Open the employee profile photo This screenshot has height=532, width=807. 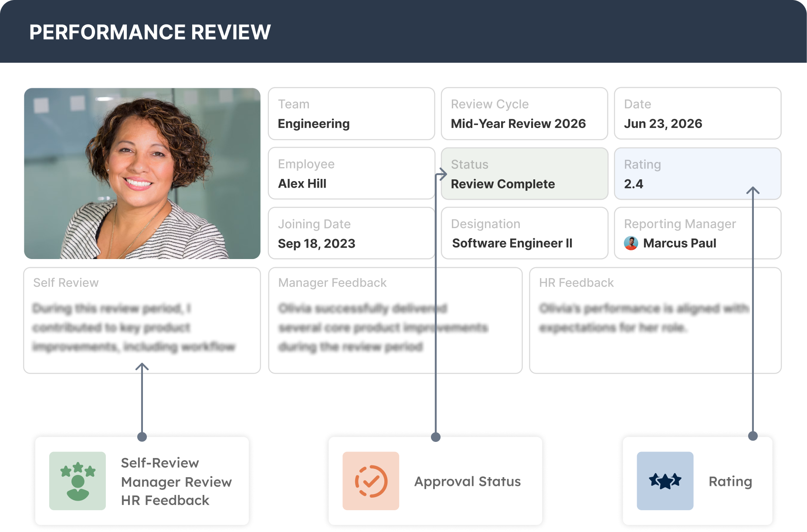[x=142, y=173]
